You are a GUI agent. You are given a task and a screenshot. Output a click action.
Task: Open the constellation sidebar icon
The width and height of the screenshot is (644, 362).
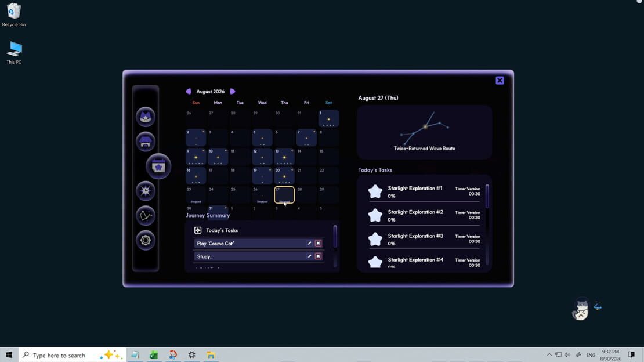pyautogui.click(x=146, y=216)
